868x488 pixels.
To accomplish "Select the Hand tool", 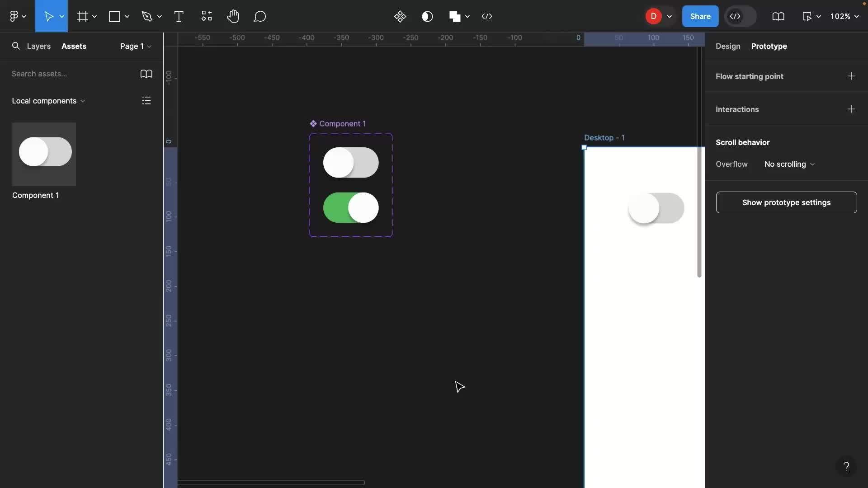I will (233, 16).
